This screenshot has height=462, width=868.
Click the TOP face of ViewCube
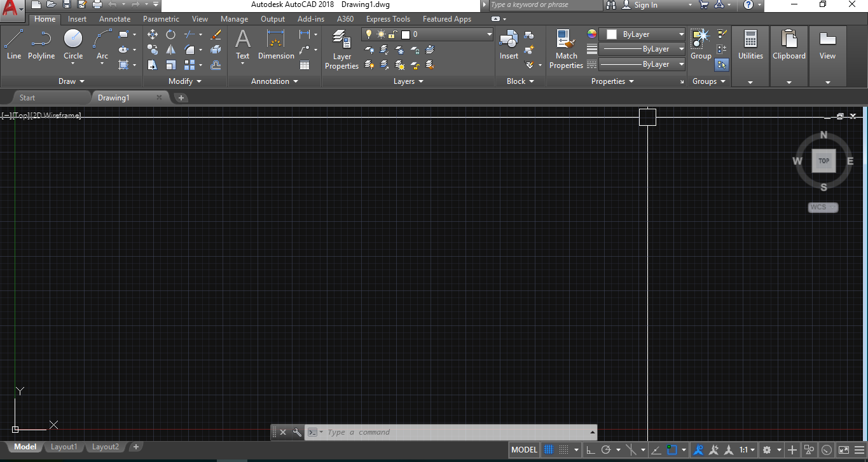point(823,161)
